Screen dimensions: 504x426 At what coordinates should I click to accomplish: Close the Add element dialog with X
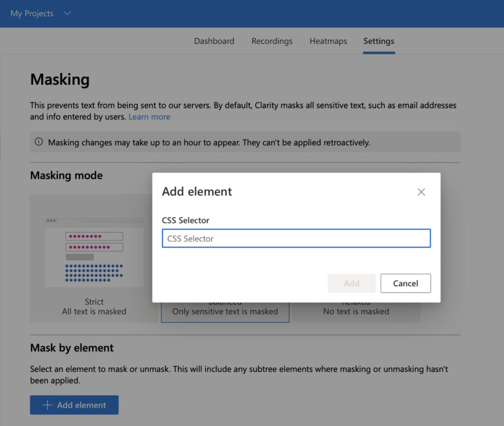coord(421,192)
